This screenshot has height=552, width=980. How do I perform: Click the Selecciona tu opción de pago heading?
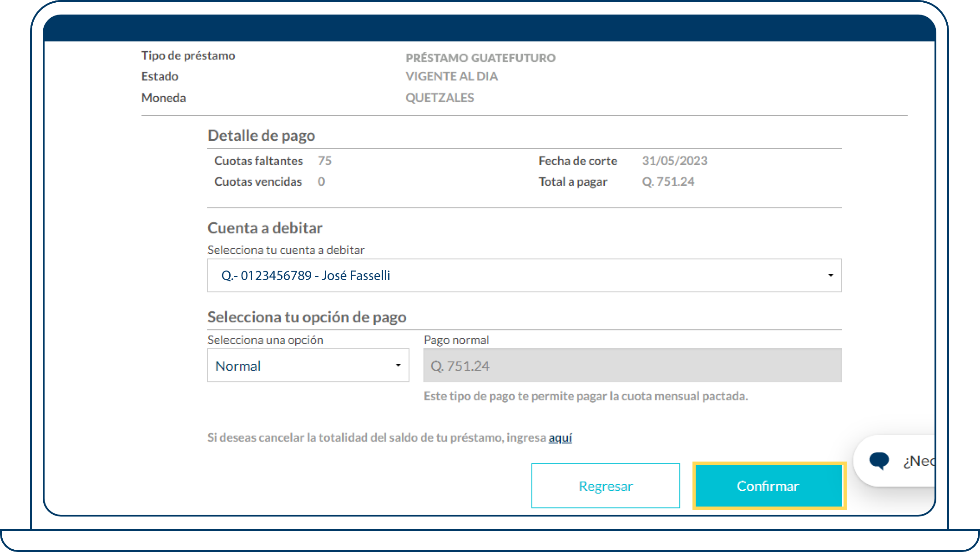click(307, 317)
